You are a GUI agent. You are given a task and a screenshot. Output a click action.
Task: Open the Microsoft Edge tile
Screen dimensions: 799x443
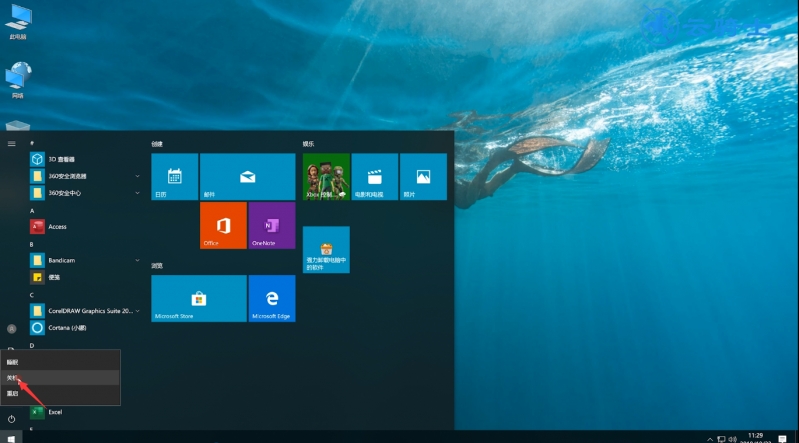pyautogui.click(x=272, y=298)
